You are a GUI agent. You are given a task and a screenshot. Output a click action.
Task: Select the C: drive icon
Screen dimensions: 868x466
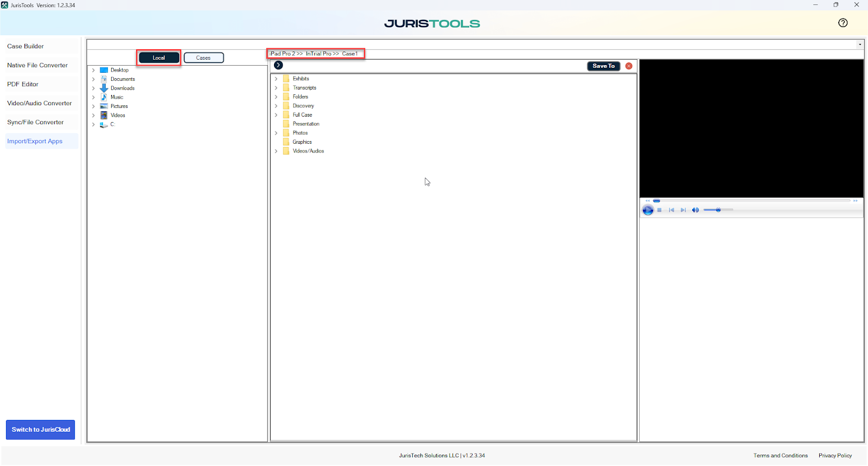pyautogui.click(x=104, y=124)
